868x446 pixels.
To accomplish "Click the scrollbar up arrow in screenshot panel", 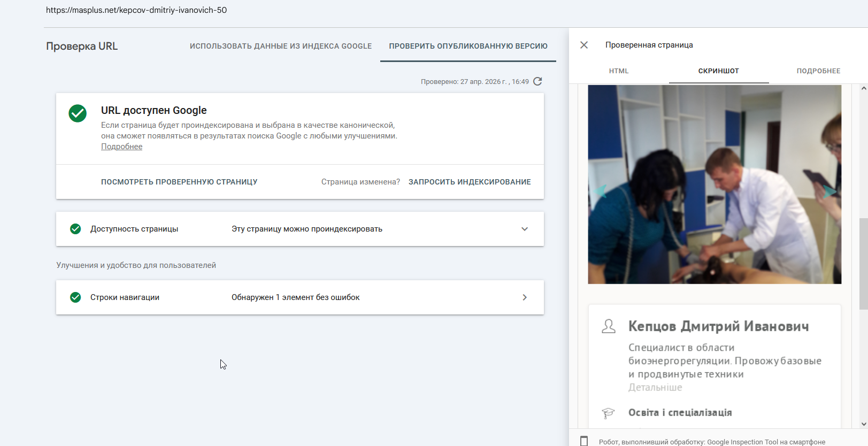I will coord(864,88).
